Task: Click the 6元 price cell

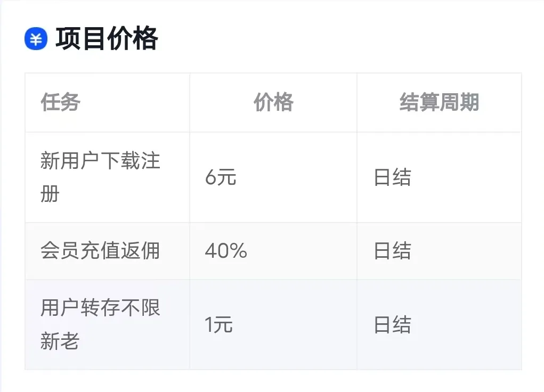Action: tap(273, 177)
